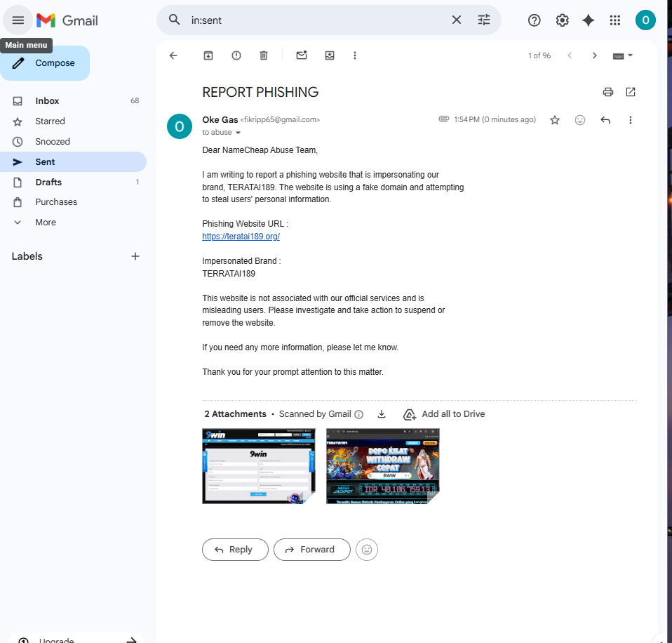Open the Google apps grid

coord(615,20)
